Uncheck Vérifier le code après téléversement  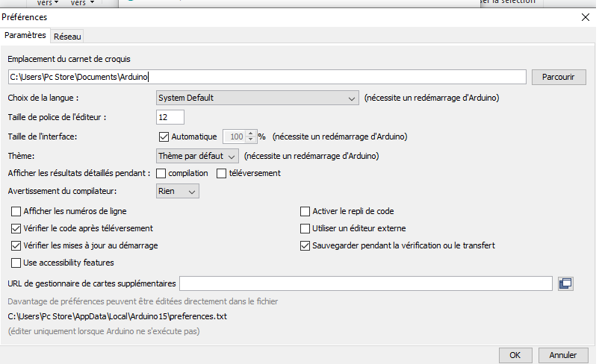(x=16, y=228)
